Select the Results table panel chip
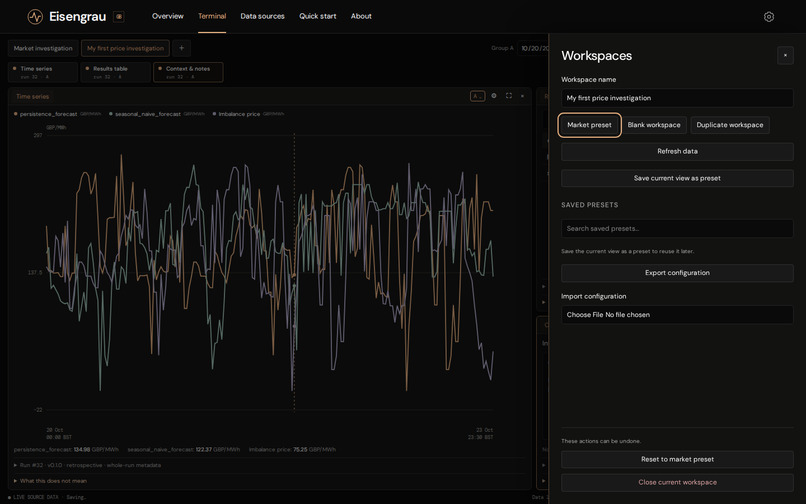The image size is (806, 504). [116, 72]
